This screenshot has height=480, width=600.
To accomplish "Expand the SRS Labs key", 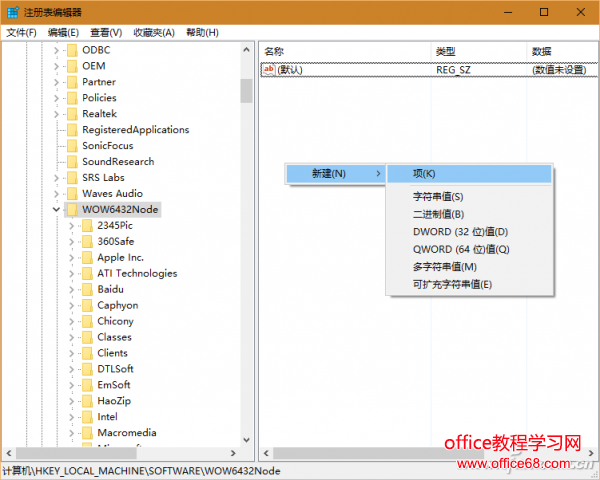I will click(56, 178).
